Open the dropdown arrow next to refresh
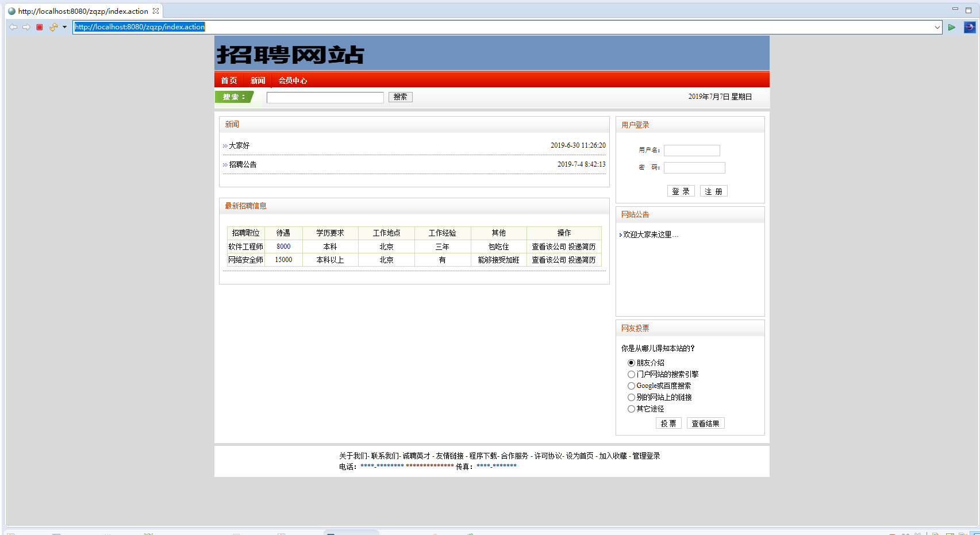 point(64,27)
